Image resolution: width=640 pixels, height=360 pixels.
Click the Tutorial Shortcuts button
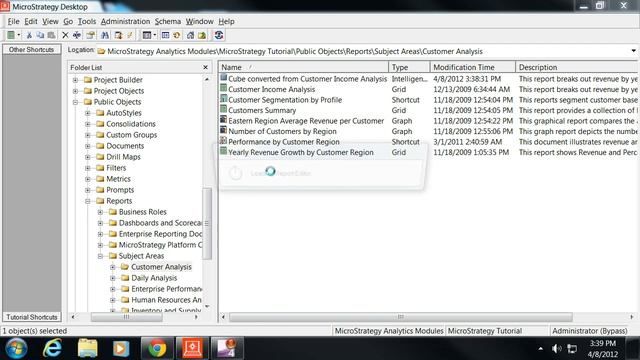31,317
